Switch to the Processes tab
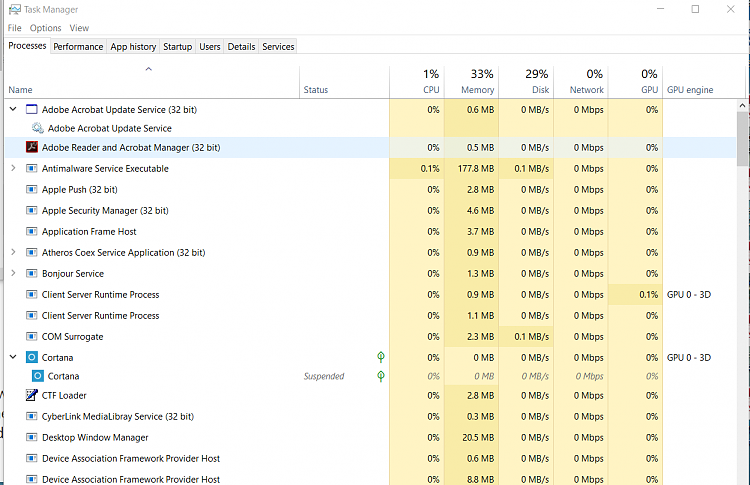The width and height of the screenshot is (750, 485). pos(27,46)
